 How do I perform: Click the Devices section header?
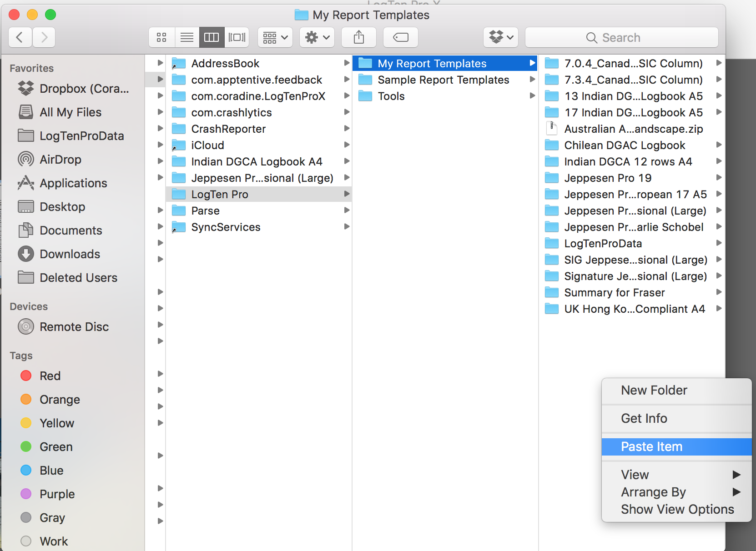[x=29, y=306]
